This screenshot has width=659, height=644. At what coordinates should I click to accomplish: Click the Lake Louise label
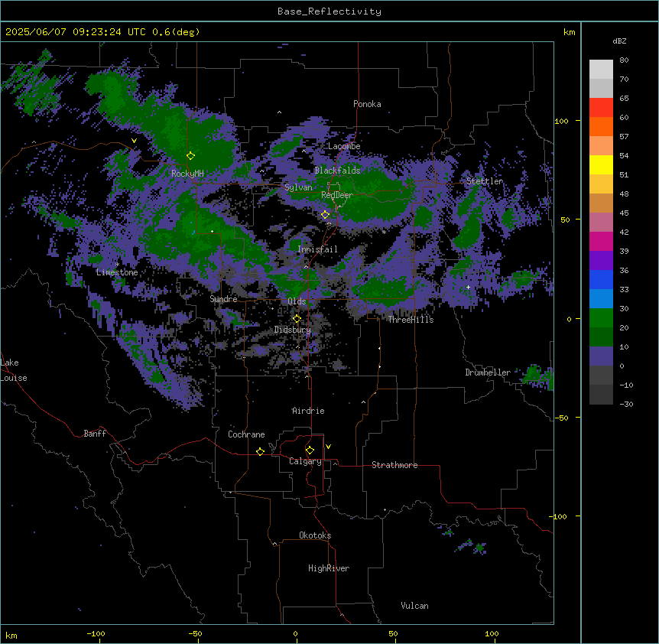pyautogui.click(x=14, y=370)
